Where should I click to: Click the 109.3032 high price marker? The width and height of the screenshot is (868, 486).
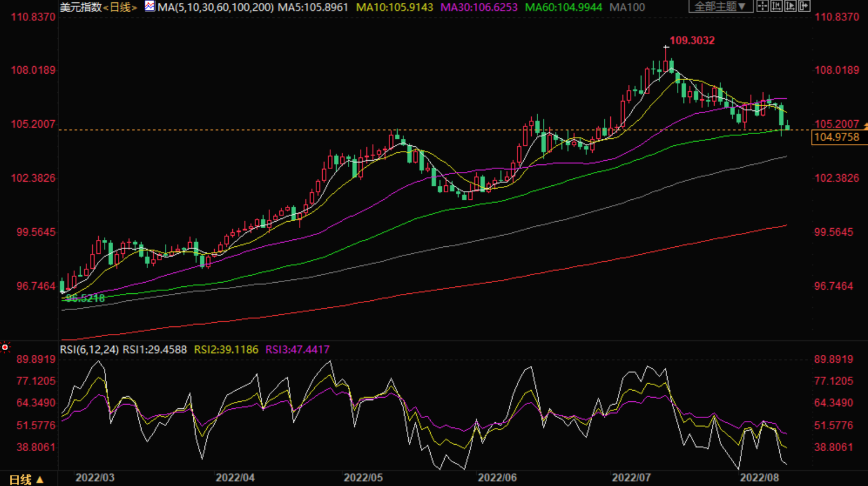click(691, 41)
